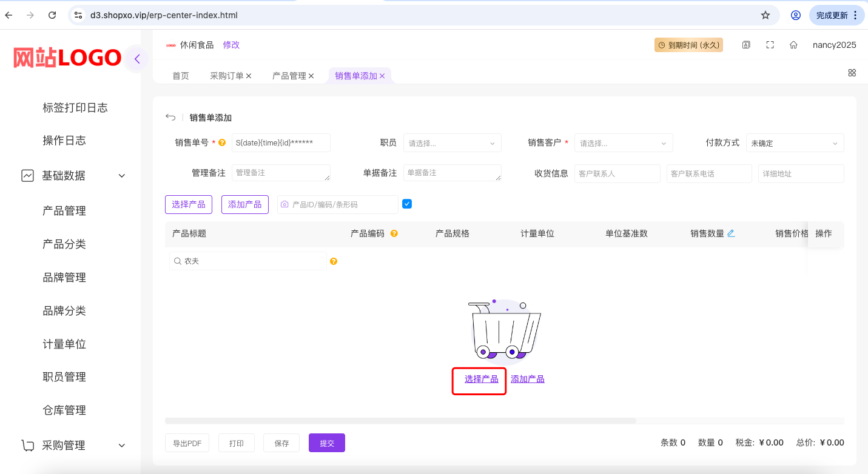Switch to the 首页 tab

click(181, 76)
